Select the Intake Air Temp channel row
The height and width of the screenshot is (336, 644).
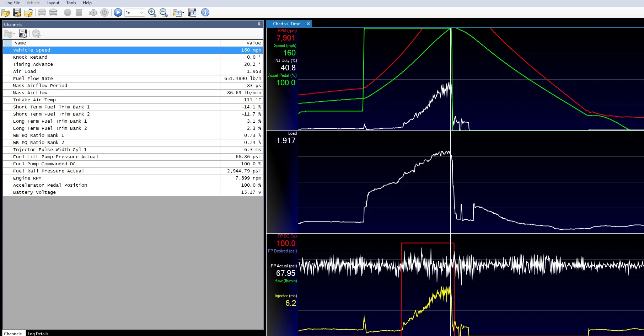tap(133, 100)
